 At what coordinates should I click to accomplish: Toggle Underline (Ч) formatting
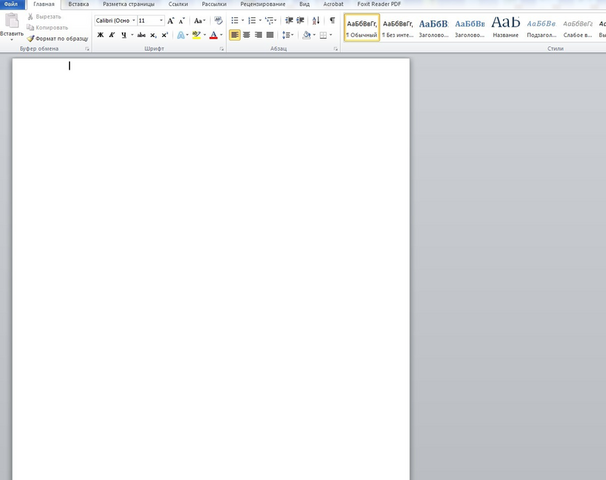click(x=124, y=35)
